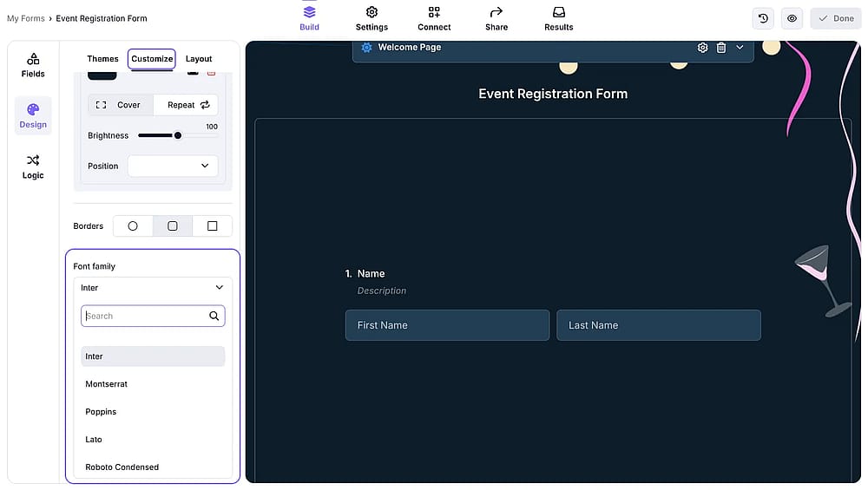The image size is (868, 490).
Task: Adjust the Brightness slider handle
Action: tap(178, 135)
